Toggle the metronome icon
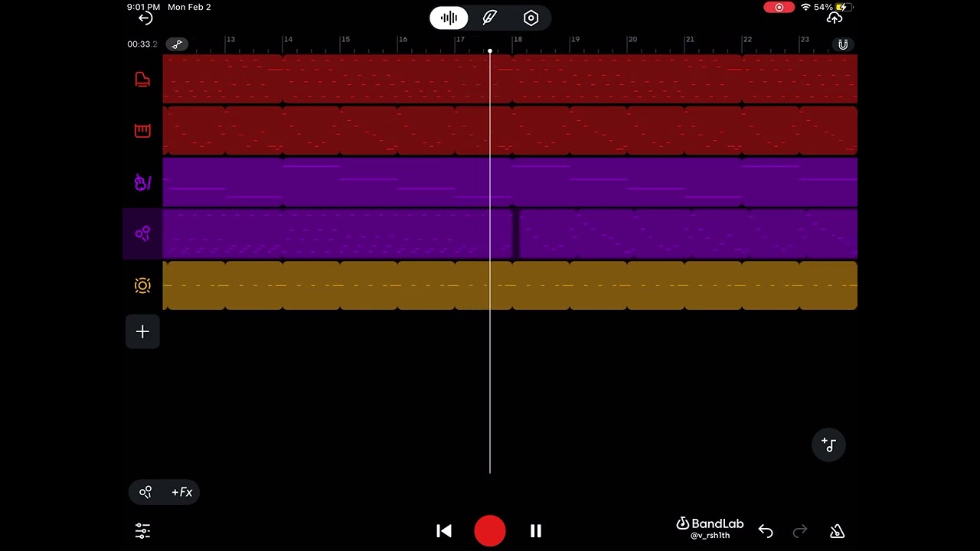 click(x=837, y=531)
